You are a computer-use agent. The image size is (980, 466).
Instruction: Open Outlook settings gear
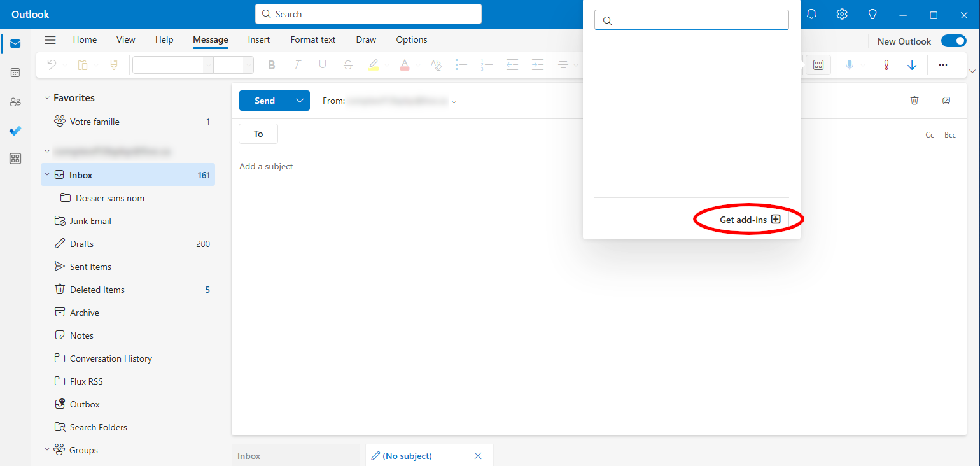click(x=842, y=14)
